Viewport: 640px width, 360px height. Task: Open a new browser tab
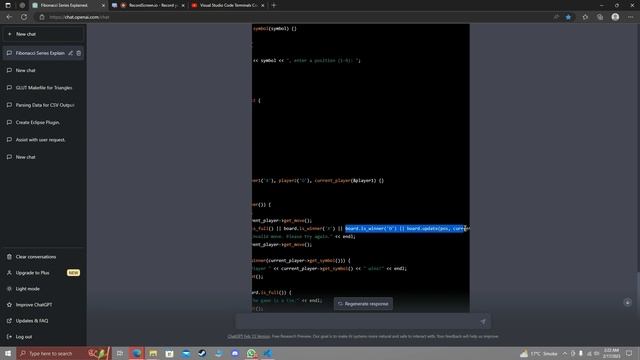click(x=274, y=5)
